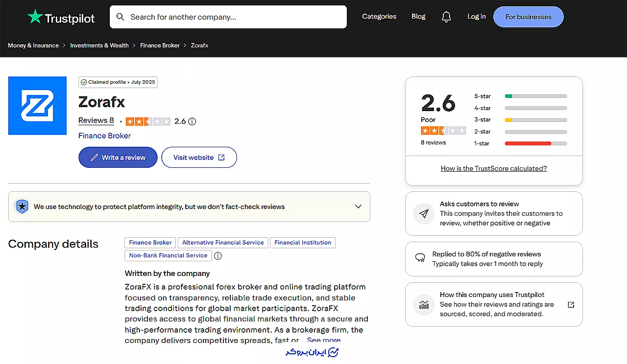Click the large 2.6 TrustScore number
The width and height of the screenshot is (627, 364).
[x=438, y=103]
